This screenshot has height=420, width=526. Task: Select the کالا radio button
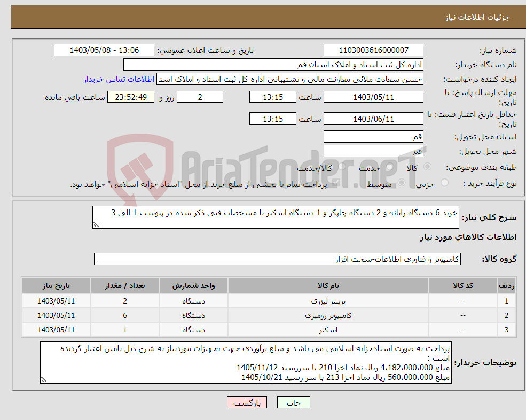pos(427,167)
